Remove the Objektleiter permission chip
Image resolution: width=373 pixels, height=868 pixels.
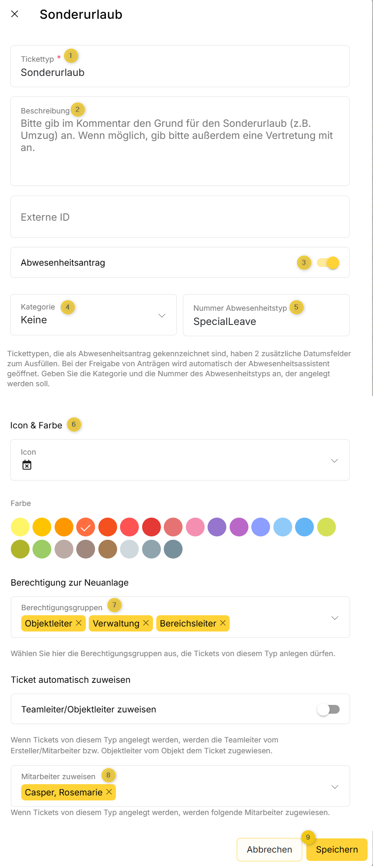[x=79, y=623]
